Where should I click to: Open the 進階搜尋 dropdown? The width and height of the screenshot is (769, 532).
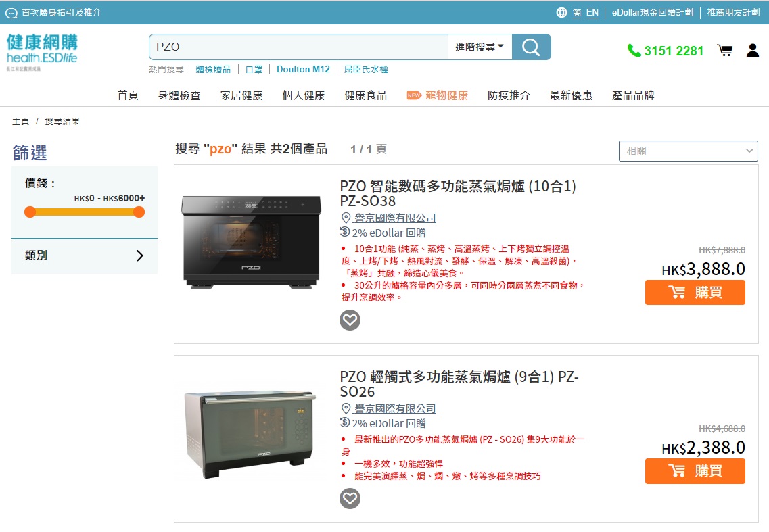pos(480,47)
